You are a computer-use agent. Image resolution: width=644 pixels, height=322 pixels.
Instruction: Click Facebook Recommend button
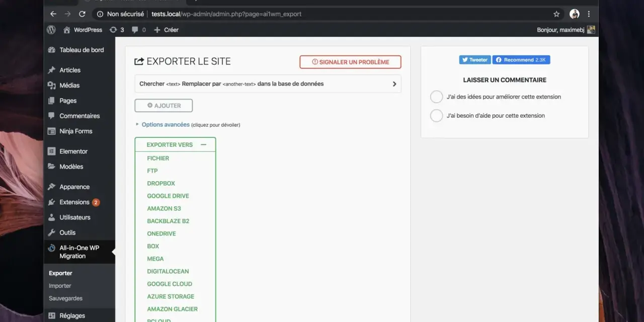coord(521,60)
